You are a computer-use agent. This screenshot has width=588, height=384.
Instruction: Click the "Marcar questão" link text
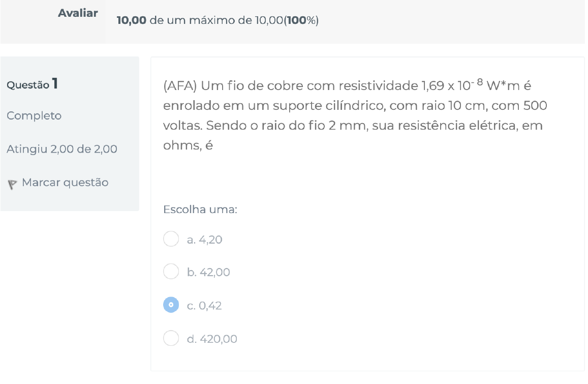[x=65, y=183]
